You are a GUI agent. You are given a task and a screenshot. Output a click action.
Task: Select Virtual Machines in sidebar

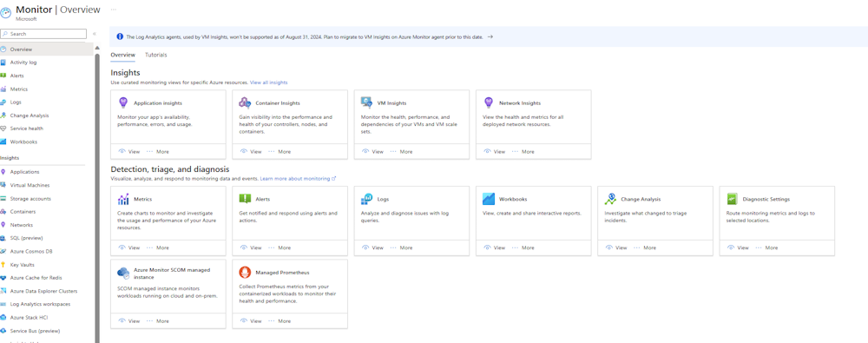[30, 186]
